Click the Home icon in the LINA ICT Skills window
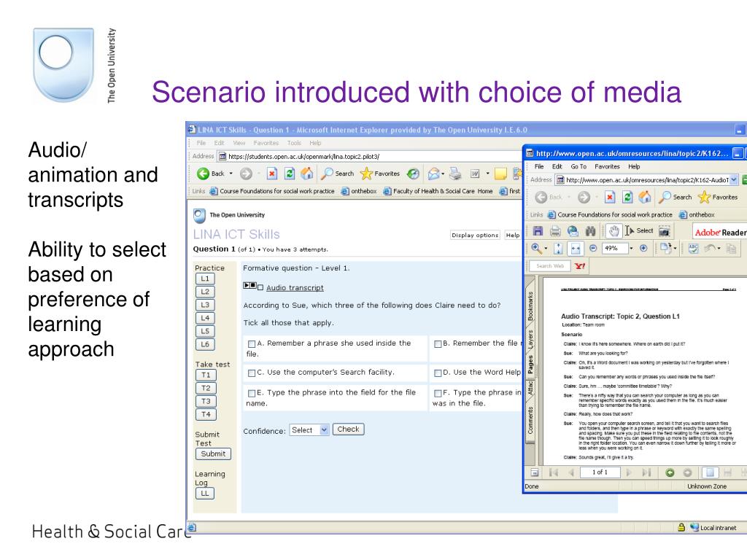The image size is (747, 560). [307, 174]
